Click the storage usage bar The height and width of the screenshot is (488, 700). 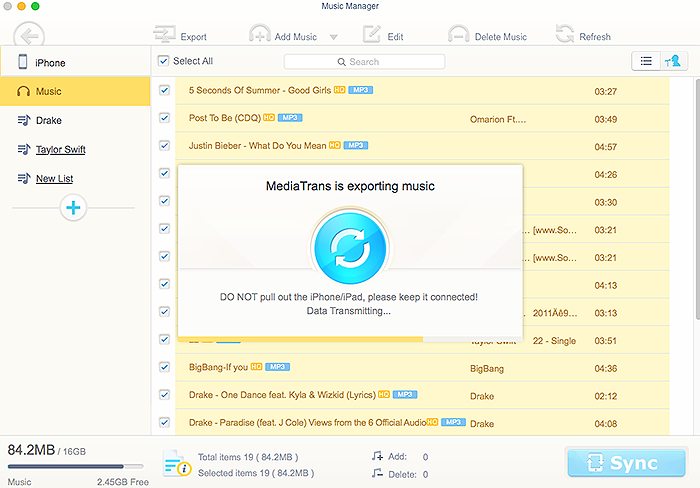[75, 466]
